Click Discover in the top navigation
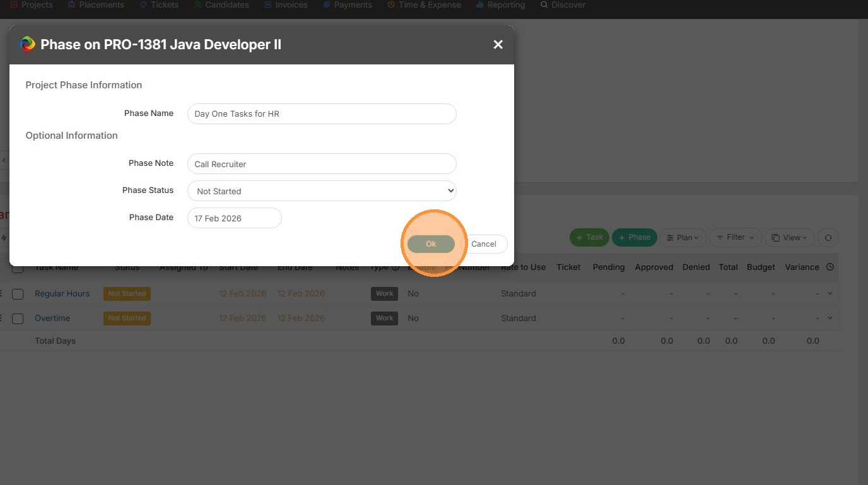The image size is (868, 485). [563, 5]
